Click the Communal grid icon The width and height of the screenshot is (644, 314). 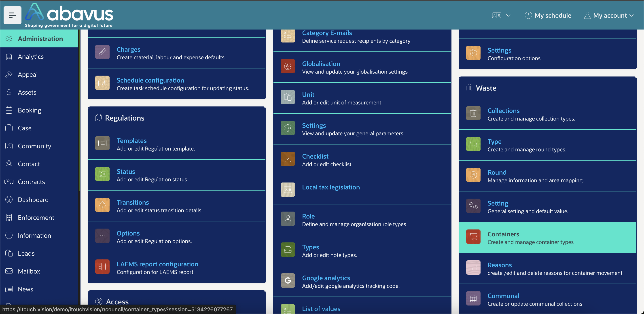click(x=473, y=298)
